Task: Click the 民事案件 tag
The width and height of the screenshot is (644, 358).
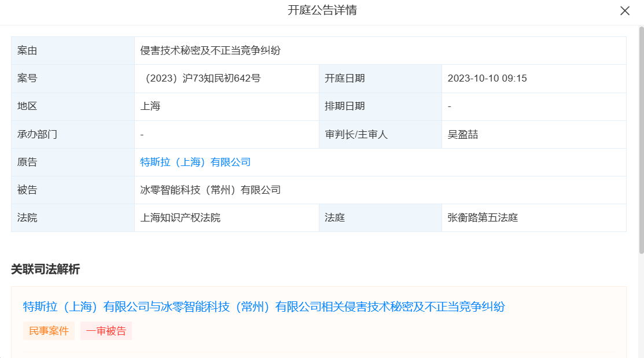Action: coord(49,331)
